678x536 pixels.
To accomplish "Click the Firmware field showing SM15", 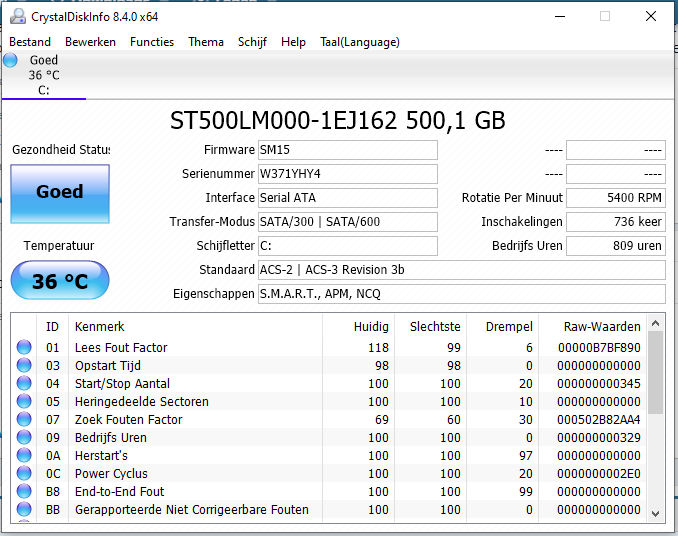I will [x=347, y=150].
